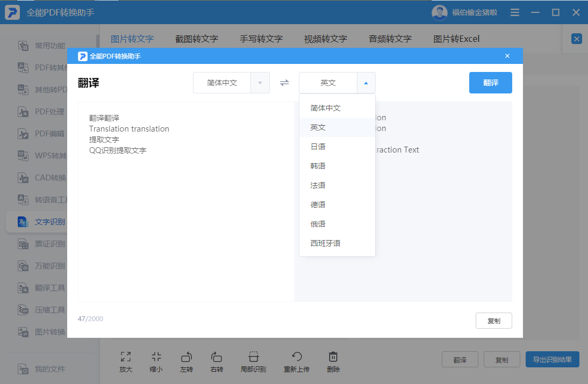Choose 韩语 from the language list

(x=337, y=166)
